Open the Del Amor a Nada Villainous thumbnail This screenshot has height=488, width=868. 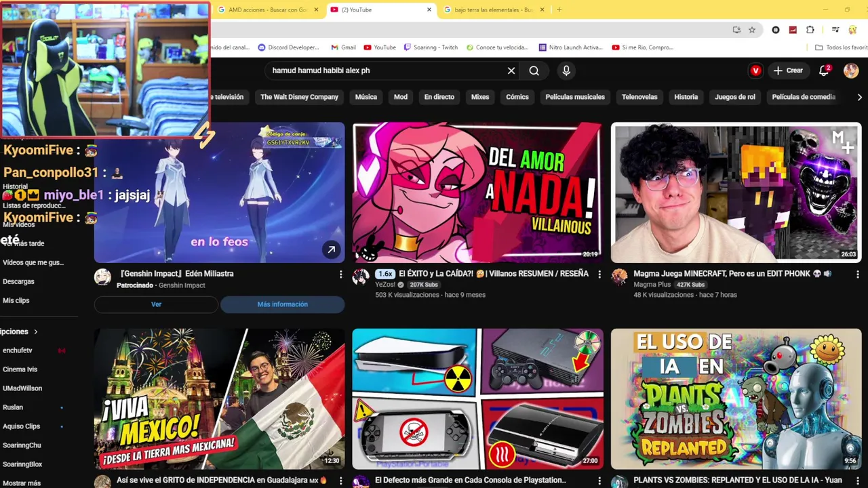477,192
